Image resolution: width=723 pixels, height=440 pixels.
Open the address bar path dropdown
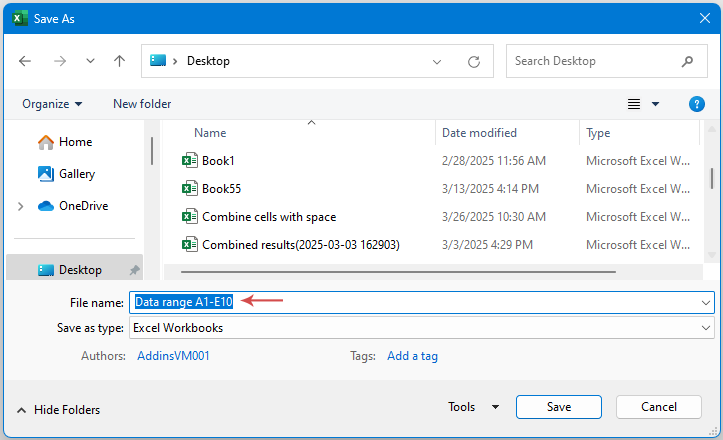437,61
